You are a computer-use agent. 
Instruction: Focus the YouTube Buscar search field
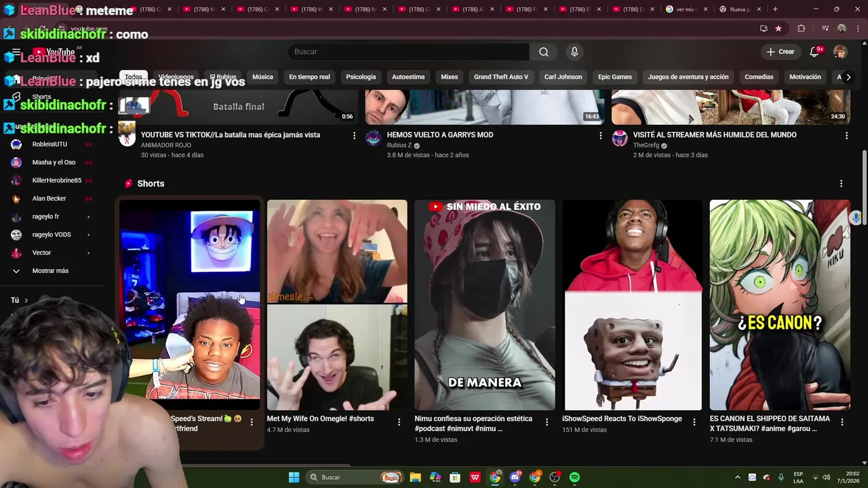409,52
